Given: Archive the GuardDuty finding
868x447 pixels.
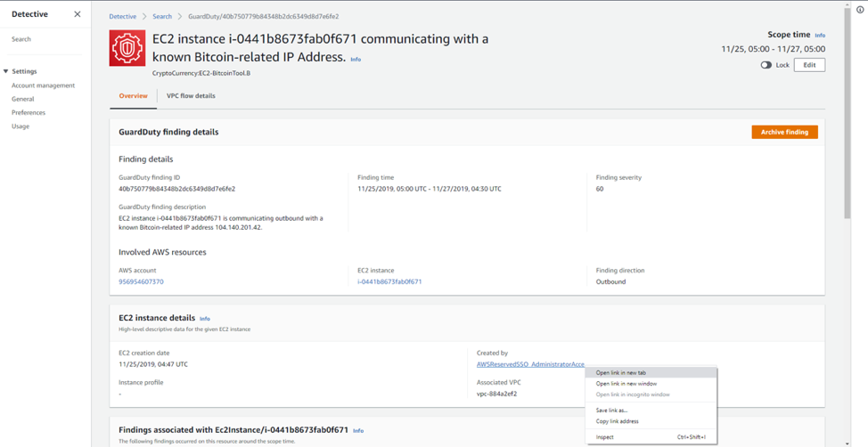Looking at the screenshot, I should 784,132.
